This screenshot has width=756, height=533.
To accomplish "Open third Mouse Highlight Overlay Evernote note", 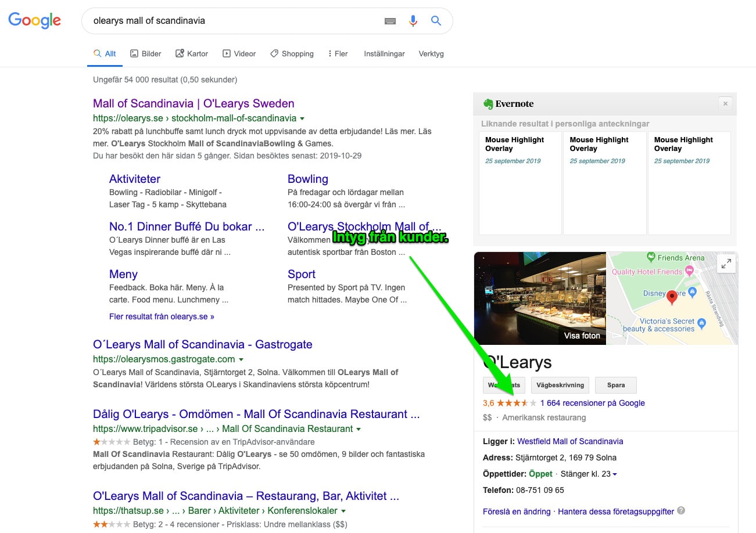I will point(689,183).
